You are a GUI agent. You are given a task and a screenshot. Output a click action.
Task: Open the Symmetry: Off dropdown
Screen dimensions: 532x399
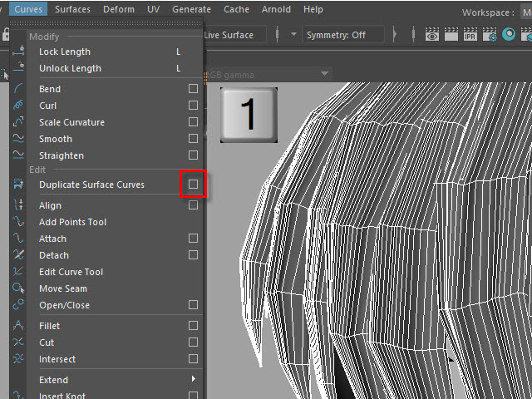point(343,35)
